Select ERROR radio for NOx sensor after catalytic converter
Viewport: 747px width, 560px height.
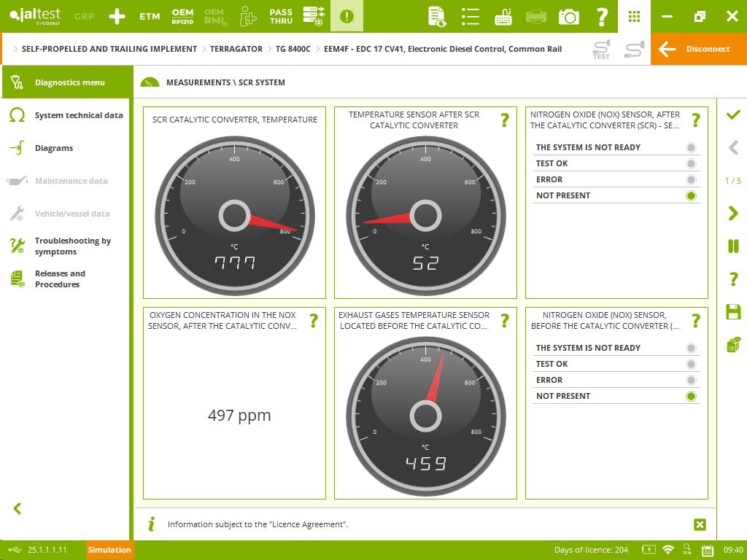691,179
